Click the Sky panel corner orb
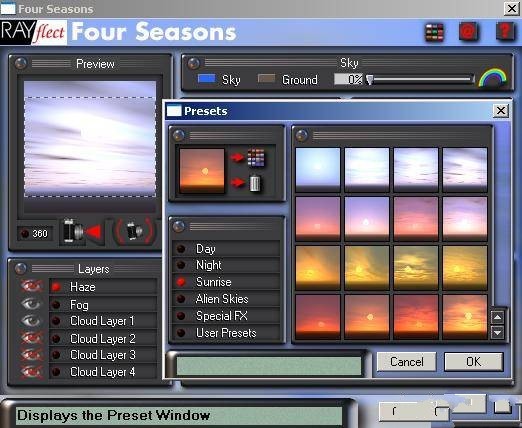 click(x=193, y=63)
